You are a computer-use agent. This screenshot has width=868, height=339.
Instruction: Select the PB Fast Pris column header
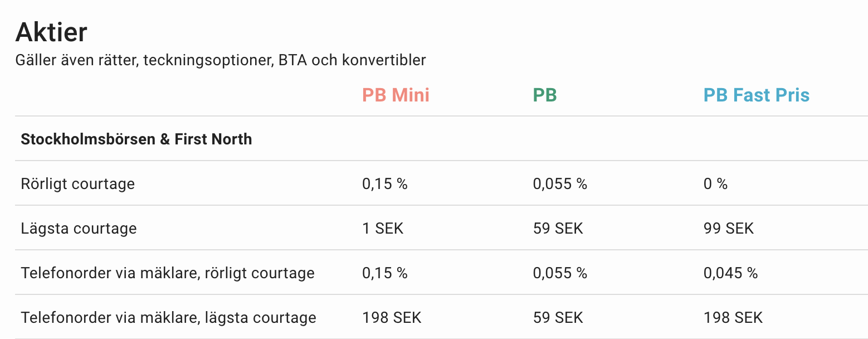coord(756,95)
